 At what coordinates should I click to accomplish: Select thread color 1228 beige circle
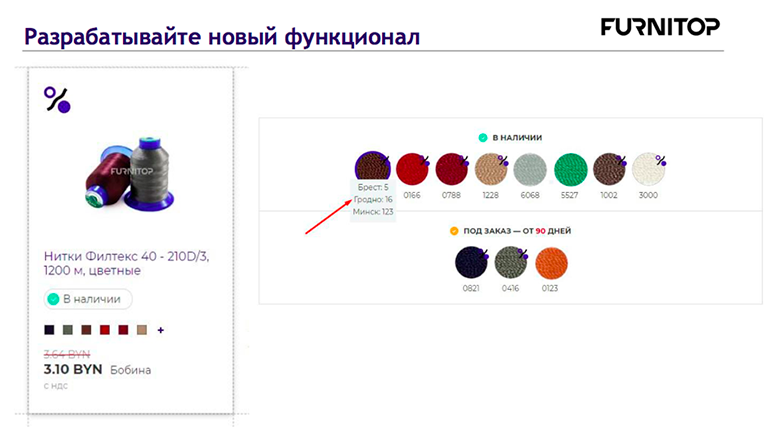point(491,169)
